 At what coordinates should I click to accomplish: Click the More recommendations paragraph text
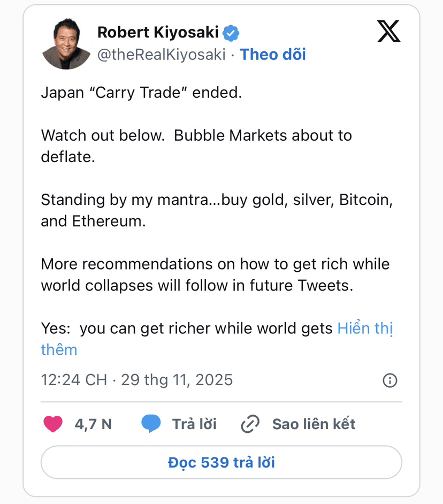click(215, 264)
